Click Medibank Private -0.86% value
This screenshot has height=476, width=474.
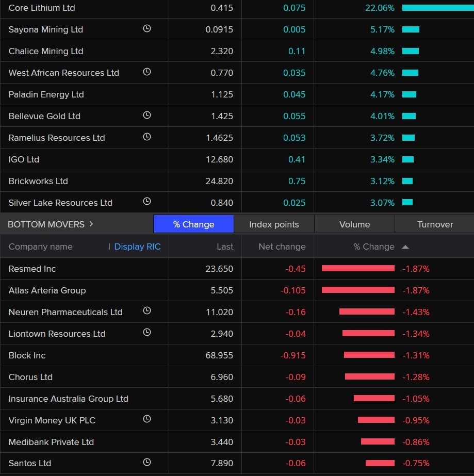point(416,442)
